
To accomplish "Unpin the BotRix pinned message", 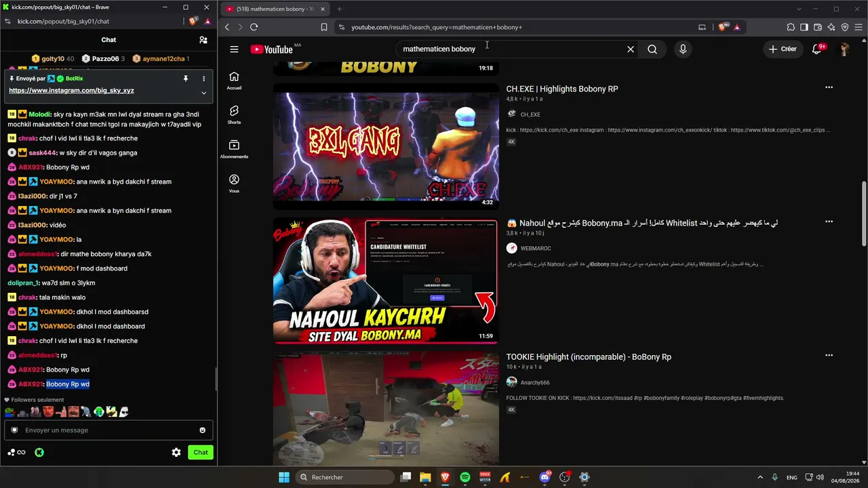I will (186, 79).
